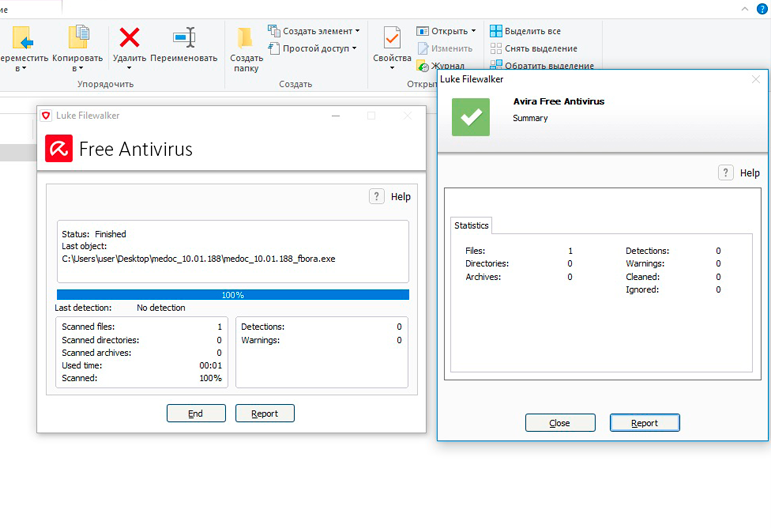Click the Properties checkmark icon
Image resolution: width=771 pixels, height=528 pixels.
click(392, 37)
